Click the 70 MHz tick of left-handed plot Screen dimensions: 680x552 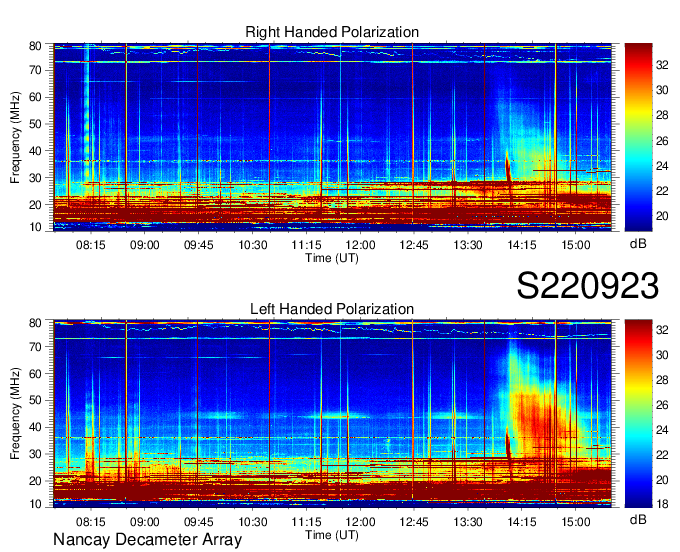(x=35, y=347)
